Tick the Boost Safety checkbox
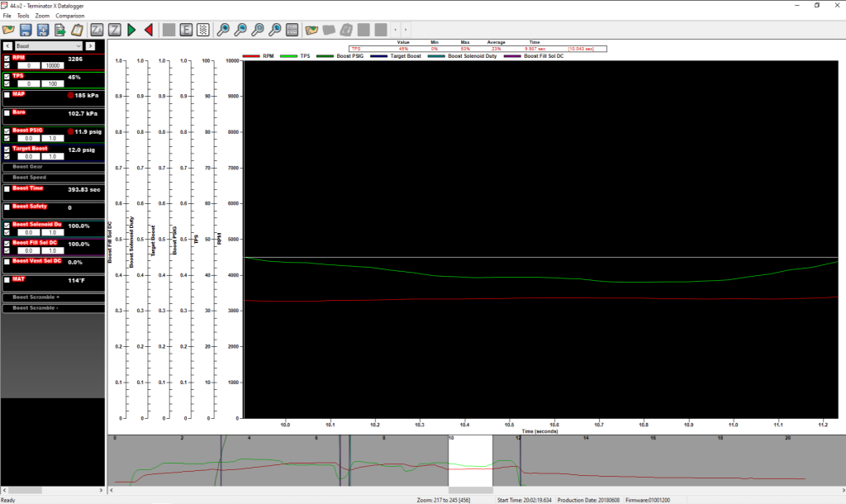Image resolution: width=846 pixels, height=504 pixels. point(7,207)
